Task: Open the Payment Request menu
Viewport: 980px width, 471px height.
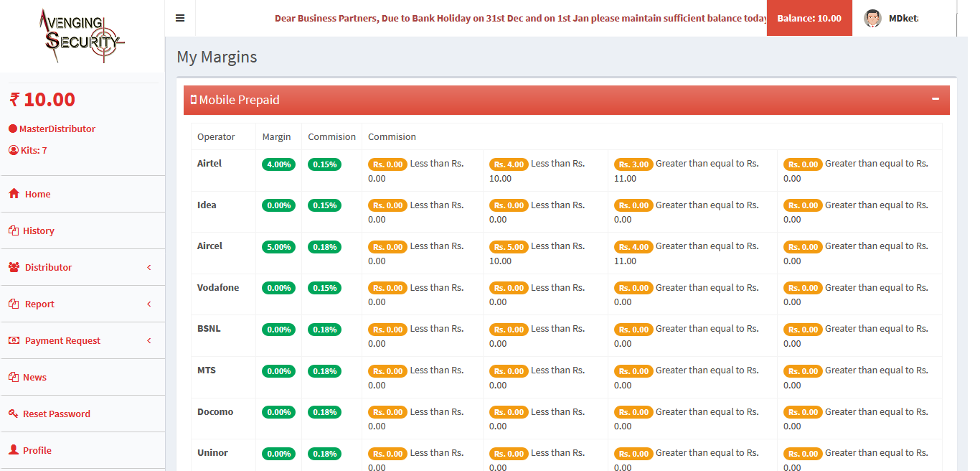Action: tap(83, 340)
